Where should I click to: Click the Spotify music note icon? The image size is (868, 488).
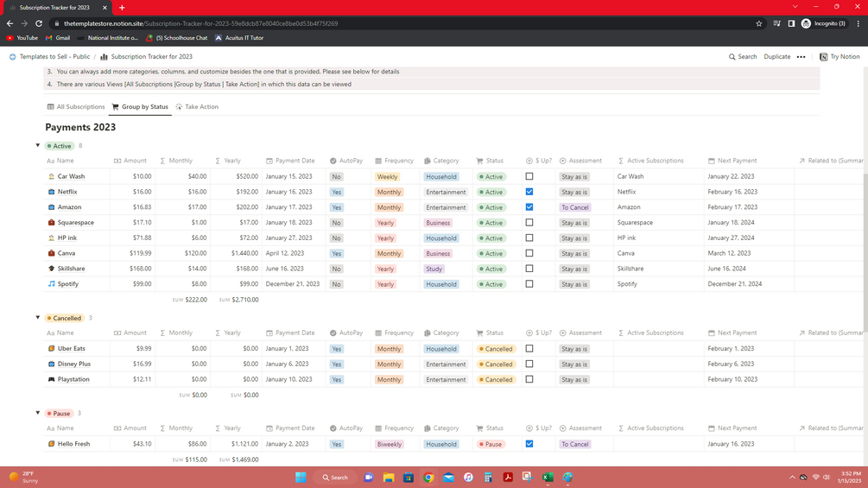tap(52, 284)
